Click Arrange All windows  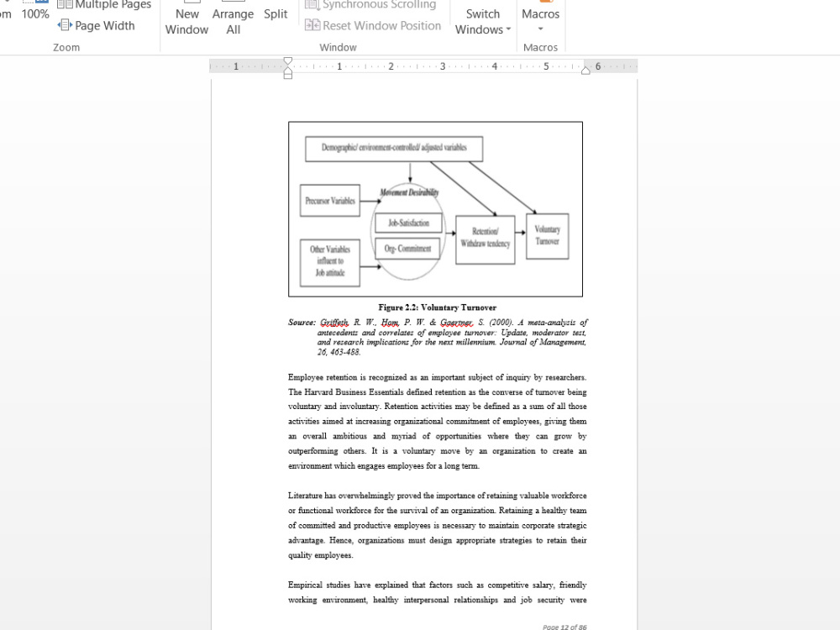pyautogui.click(x=233, y=19)
